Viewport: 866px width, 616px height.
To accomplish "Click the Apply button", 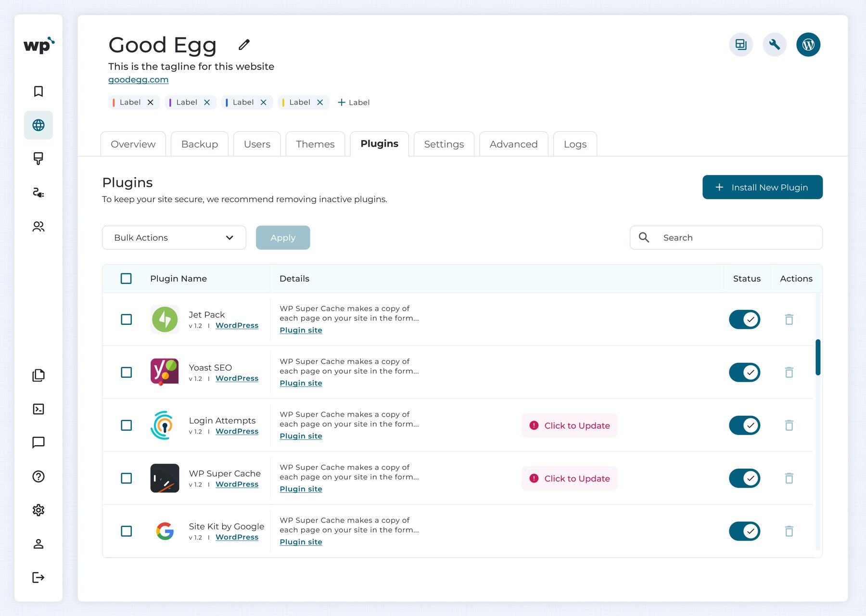I will pos(283,238).
